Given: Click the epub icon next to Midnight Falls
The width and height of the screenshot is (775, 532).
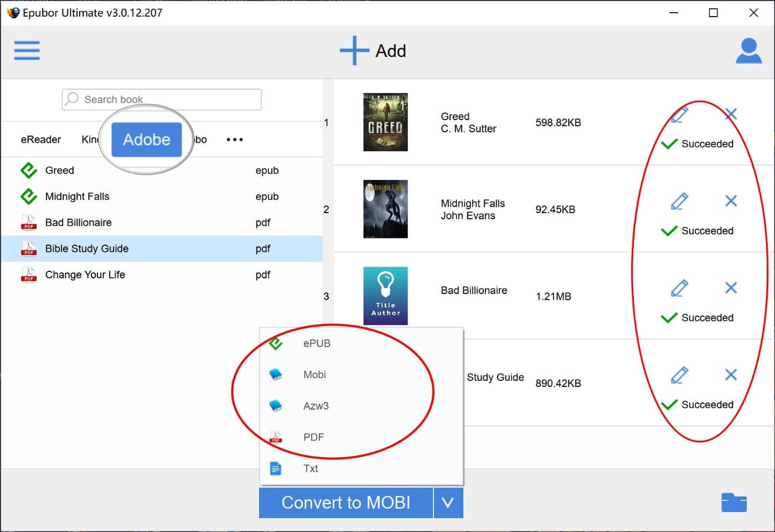Looking at the screenshot, I should coord(29,196).
